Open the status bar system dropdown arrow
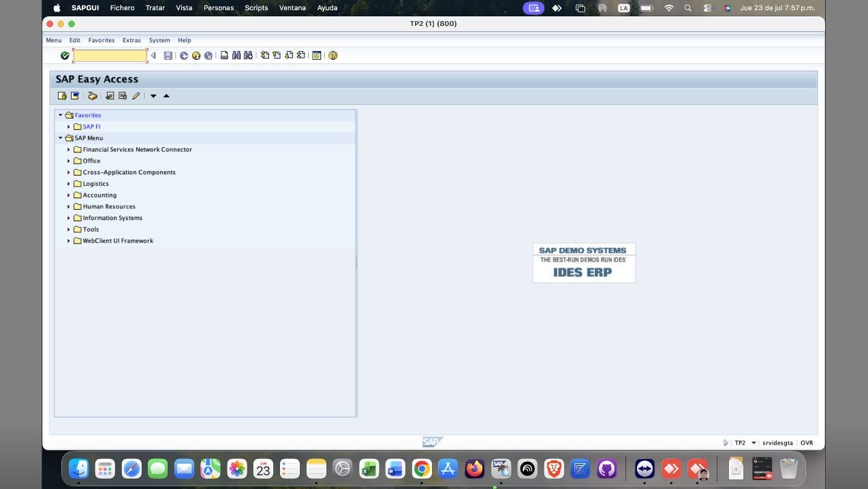The height and width of the screenshot is (489, 868). [754, 443]
